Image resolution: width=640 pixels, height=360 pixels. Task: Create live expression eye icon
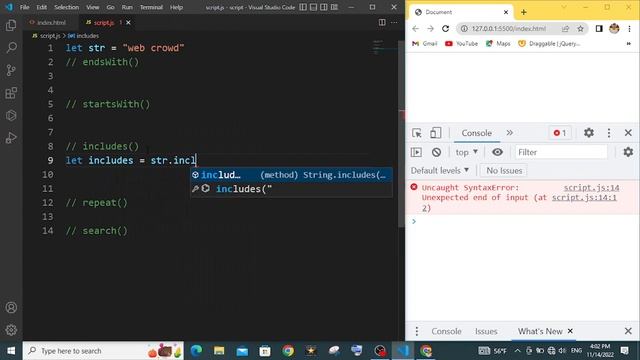tap(497, 152)
